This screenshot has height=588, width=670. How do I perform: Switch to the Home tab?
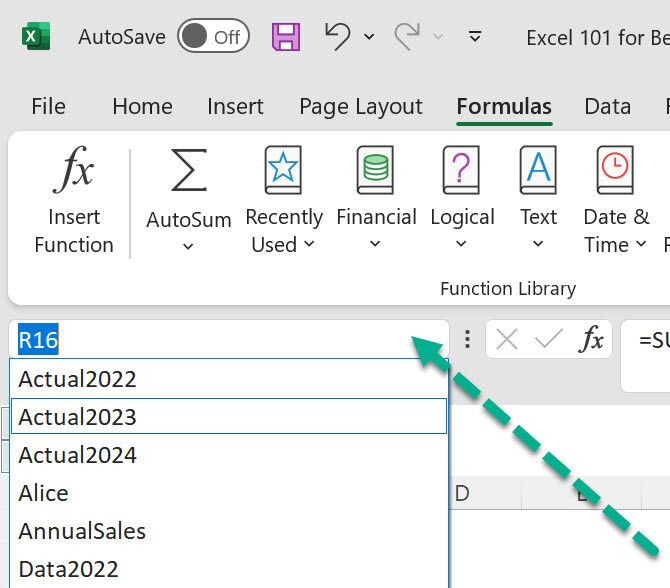(142, 106)
